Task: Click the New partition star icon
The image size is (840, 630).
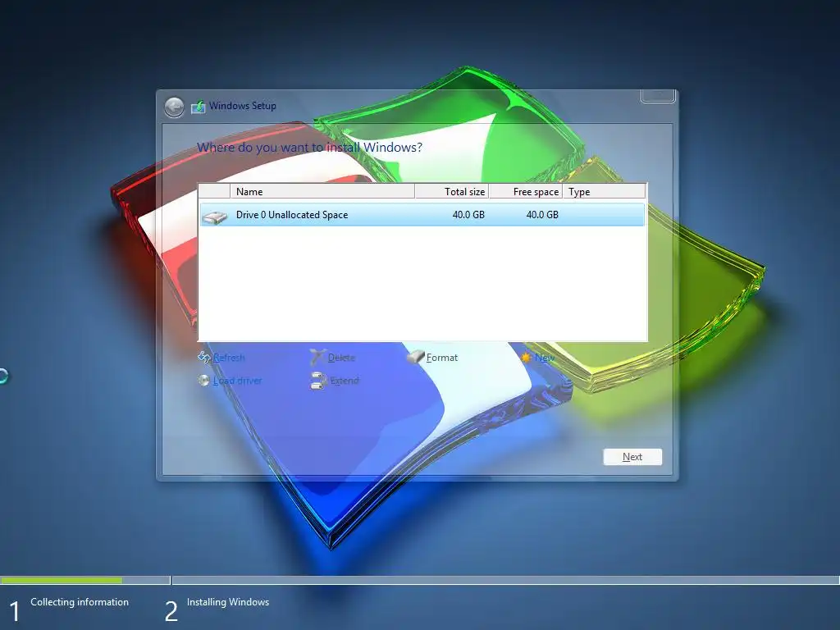Action: (527, 358)
